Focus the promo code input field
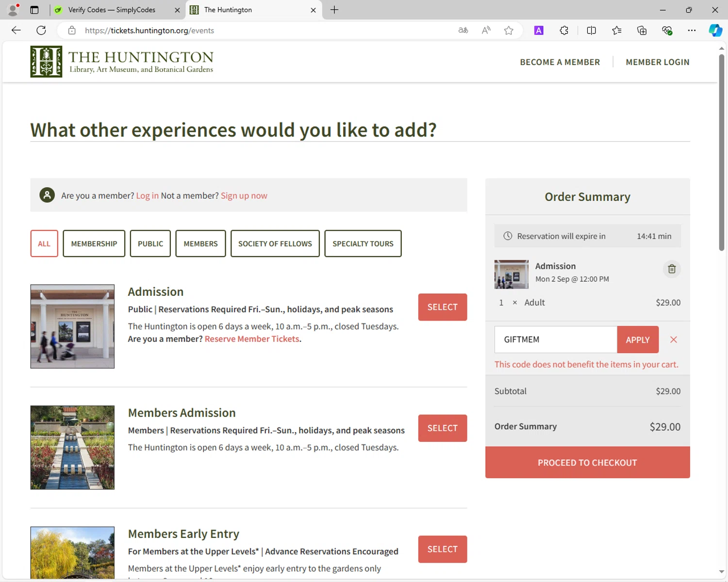This screenshot has height=582, width=728. (556, 339)
